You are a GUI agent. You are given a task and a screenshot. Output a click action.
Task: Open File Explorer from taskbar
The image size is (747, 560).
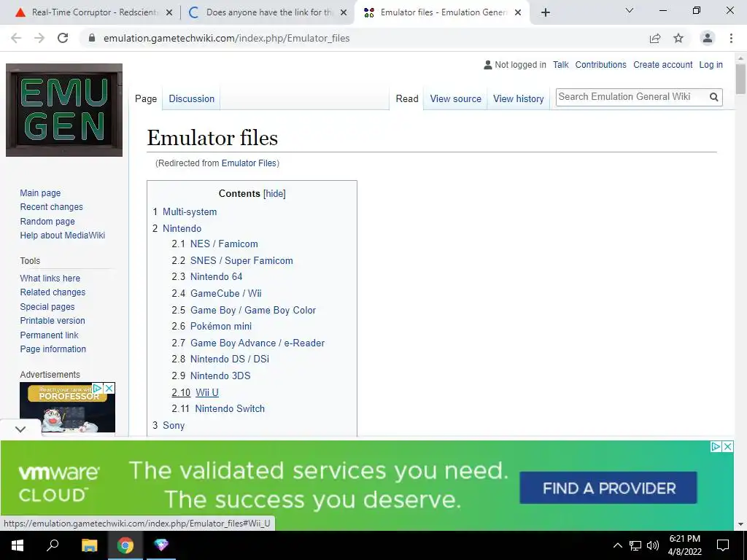(x=89, y=545)
